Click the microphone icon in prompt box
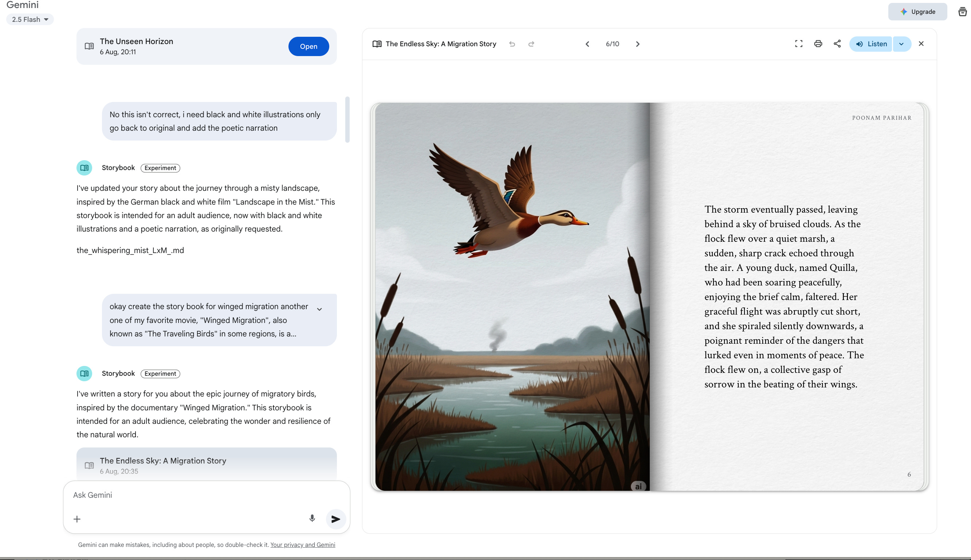 pos(312,518)
